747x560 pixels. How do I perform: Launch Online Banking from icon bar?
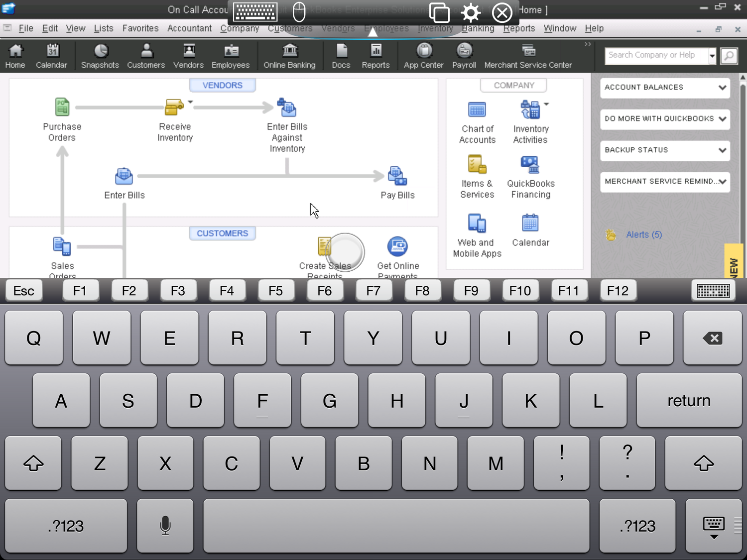pos(289,56)
